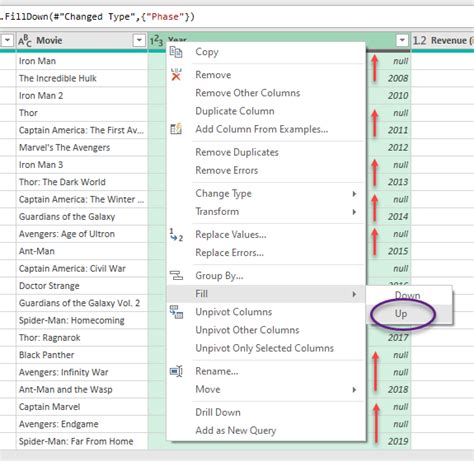Click the Revenue column header

pos(443,41)
